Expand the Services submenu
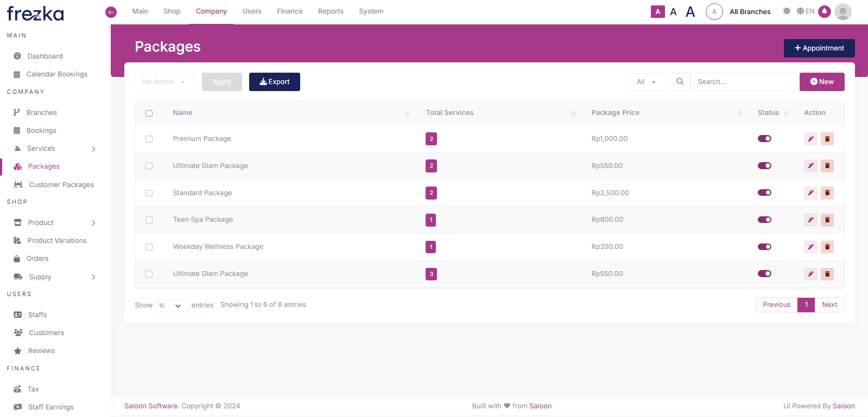 coord(93,149)
